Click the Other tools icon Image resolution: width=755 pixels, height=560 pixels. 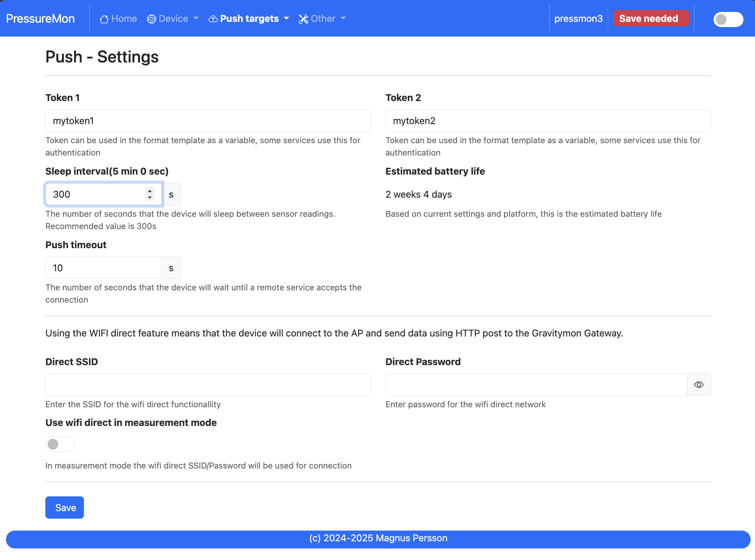304,19
